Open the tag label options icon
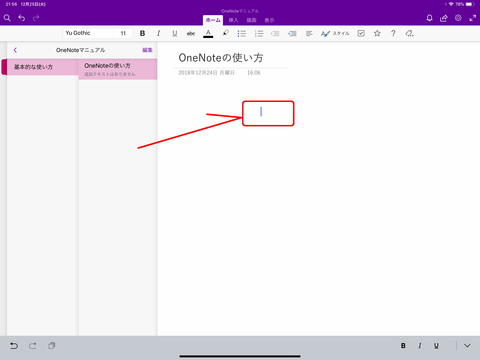Screen dimensions: 480x360 click(x=409, y=33)
